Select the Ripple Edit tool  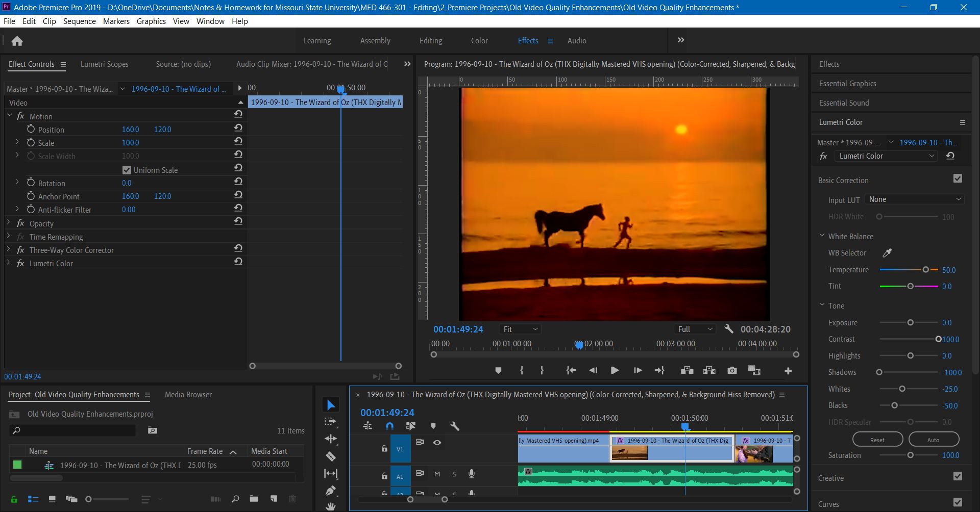331,439
